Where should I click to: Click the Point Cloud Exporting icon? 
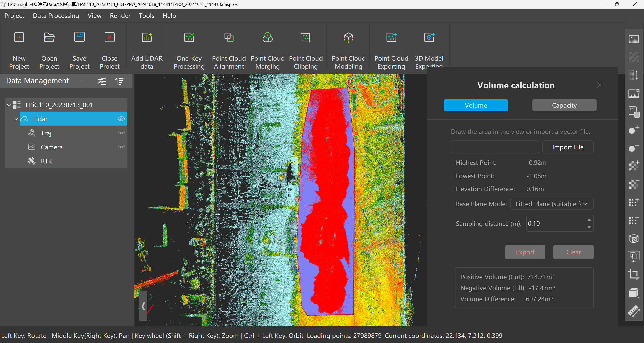pos(391,38)
